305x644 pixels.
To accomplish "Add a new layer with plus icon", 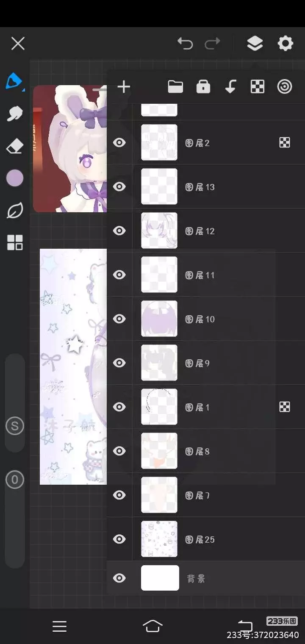I will 124,87.
